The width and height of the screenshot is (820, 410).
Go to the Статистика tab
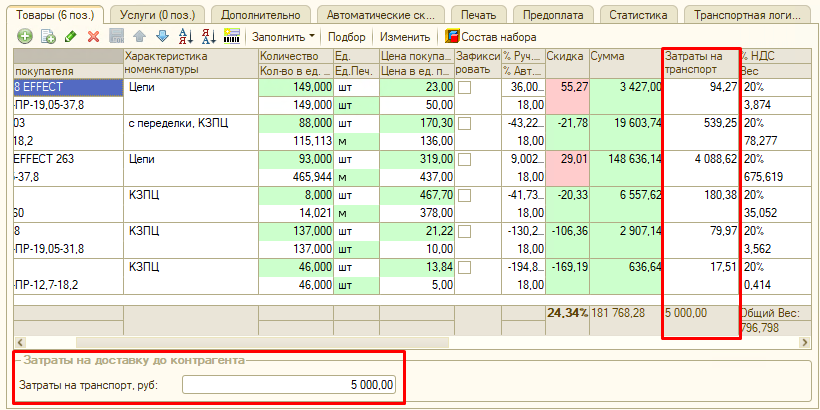[x=638, y=15]
